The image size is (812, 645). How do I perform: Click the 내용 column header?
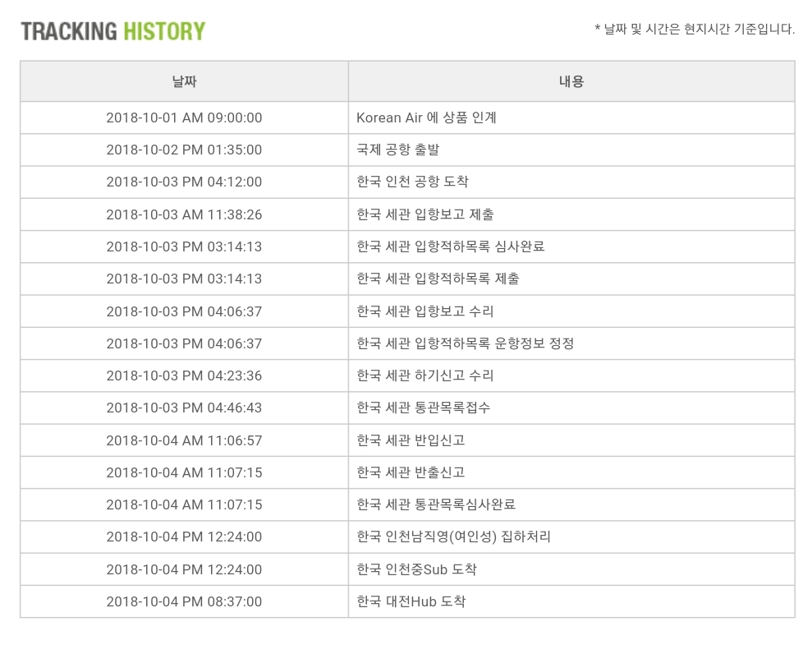pyautogui.click(x=571, y=81)
